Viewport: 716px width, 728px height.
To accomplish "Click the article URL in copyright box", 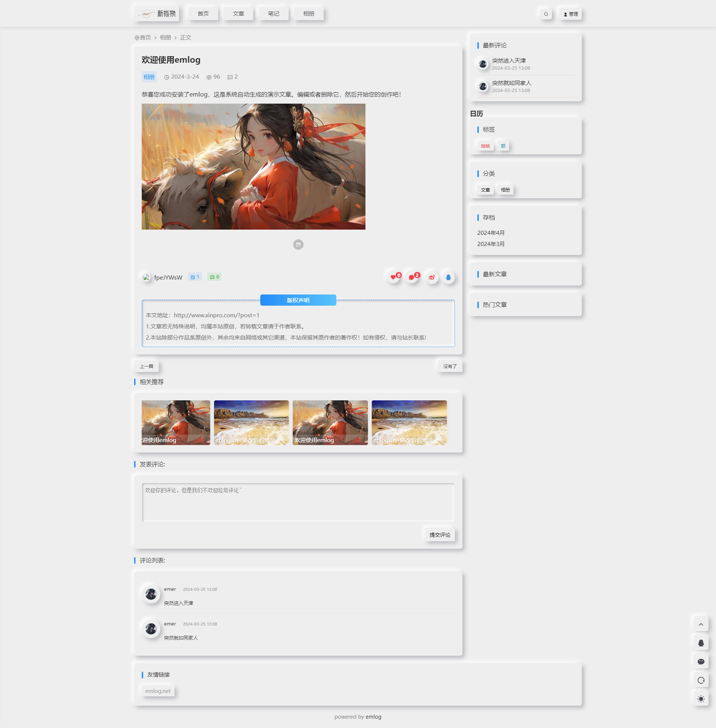I will coord(216,315).
